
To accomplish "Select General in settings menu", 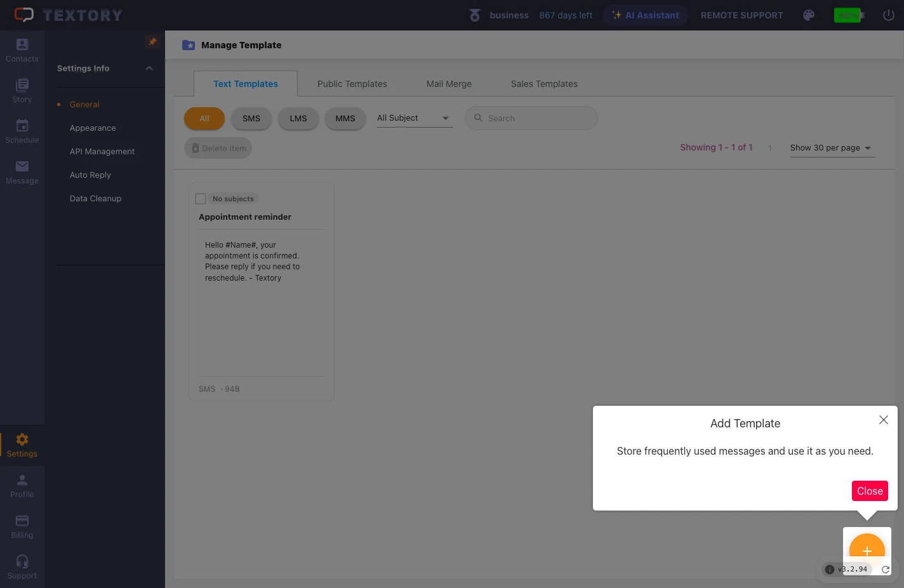I will point(84,105).
